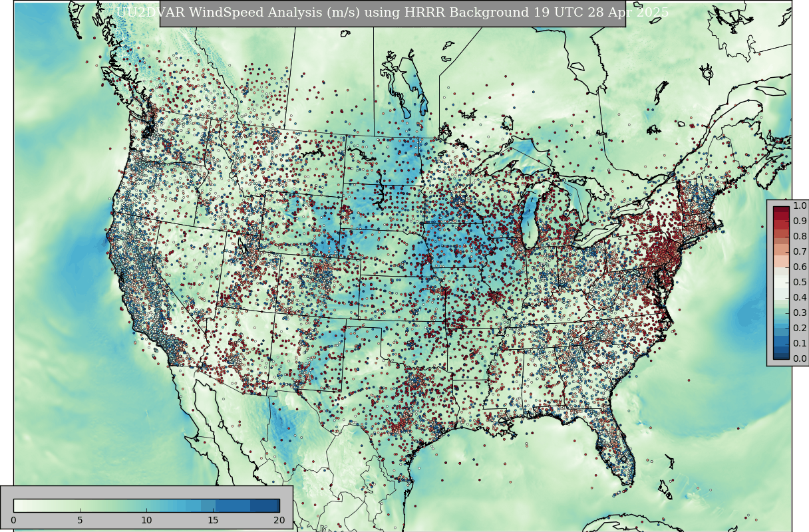Click the 0.9 label on the vertical colorbar
This screenshot has height=532, width=809.
pyautogui.click(x=800, y=221)
